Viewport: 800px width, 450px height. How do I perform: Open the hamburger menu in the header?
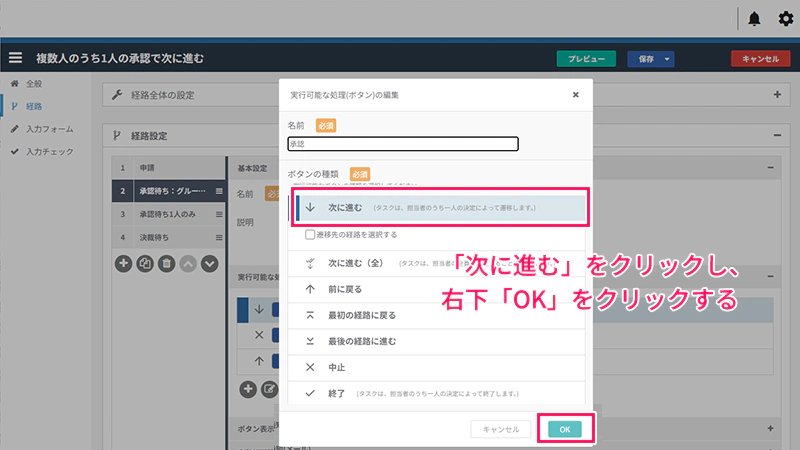pyautogui.click(x=15, y=58)
